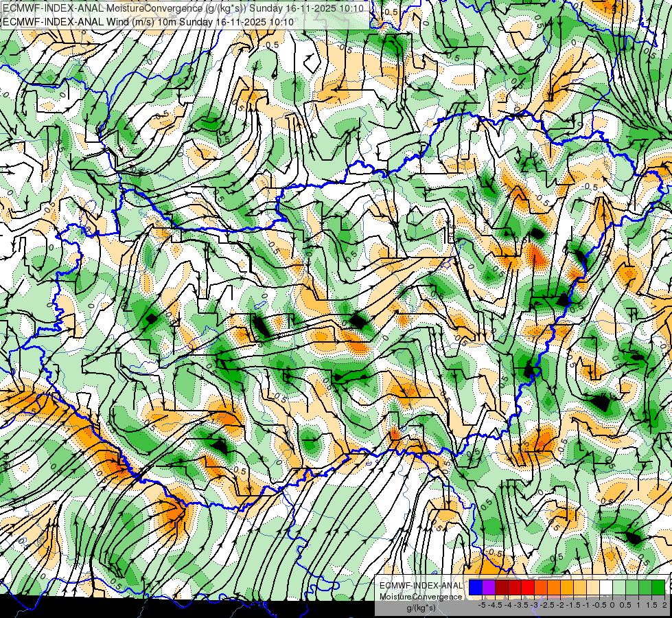Click the '2' tick label ending the legend
This screenshot has height=618, width=672.
664,605
